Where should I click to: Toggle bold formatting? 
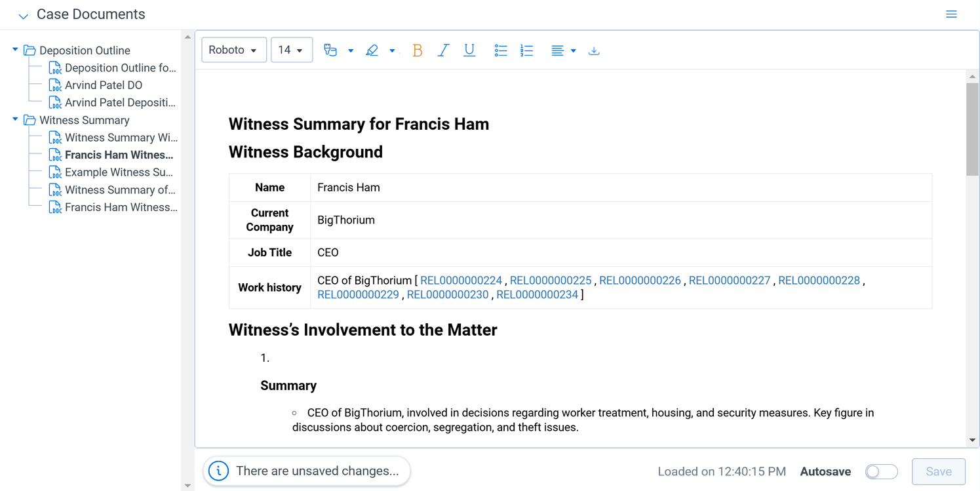click(x=417, y=50)
